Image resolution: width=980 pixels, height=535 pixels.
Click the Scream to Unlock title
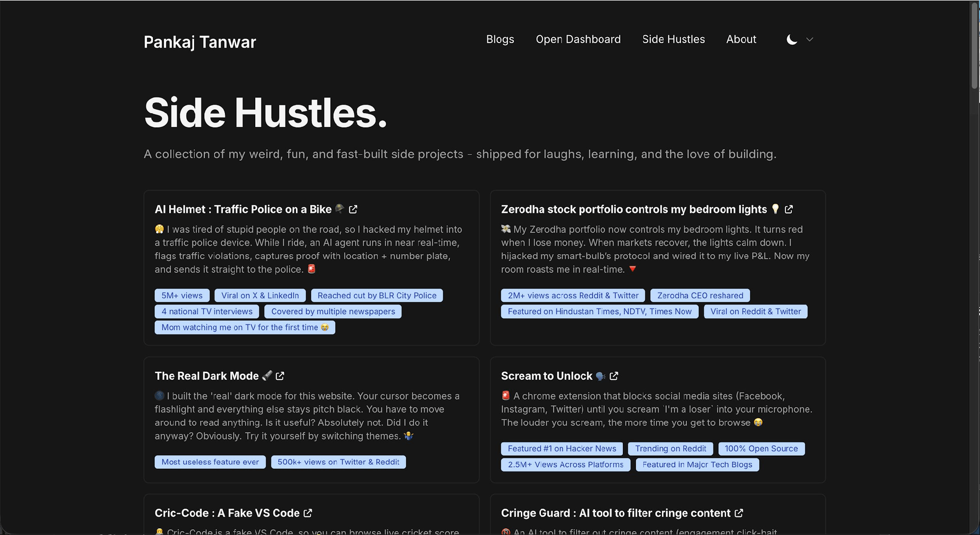tap(546, 376)
